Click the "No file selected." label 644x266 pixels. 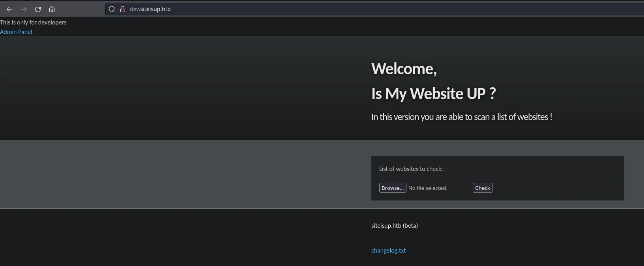point(428,188)
